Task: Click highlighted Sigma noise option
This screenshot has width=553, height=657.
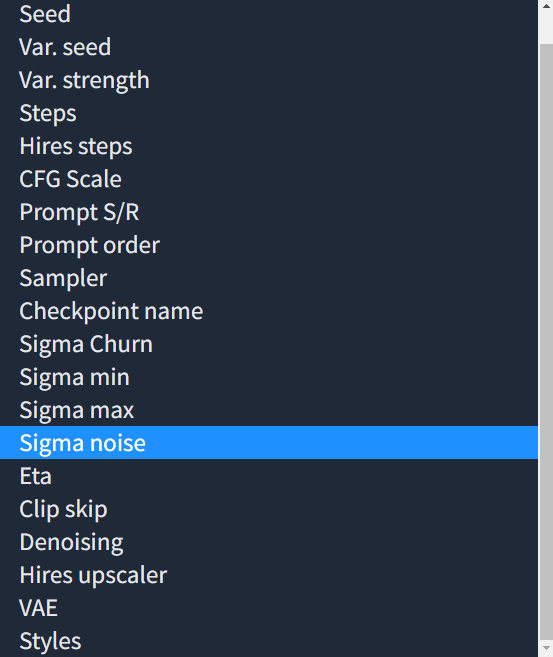Action: (269, 442)
